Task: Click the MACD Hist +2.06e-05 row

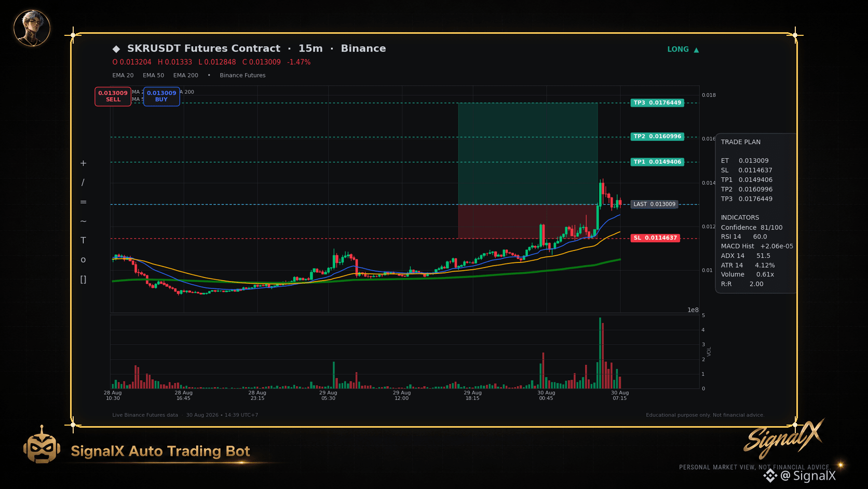Action: 757,246
